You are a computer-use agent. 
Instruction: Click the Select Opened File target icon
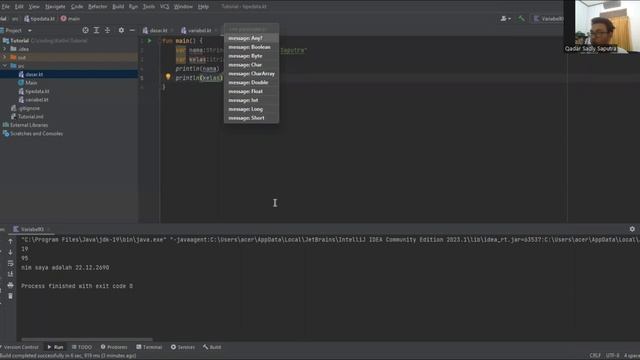point(85,30)
